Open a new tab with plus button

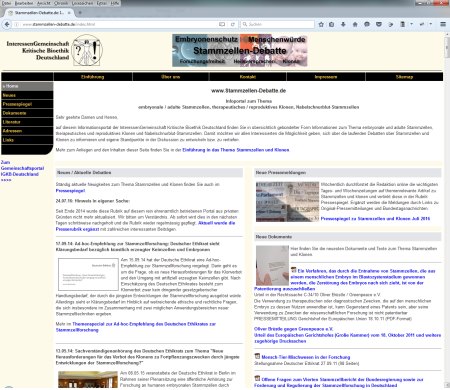pos(80,13)
